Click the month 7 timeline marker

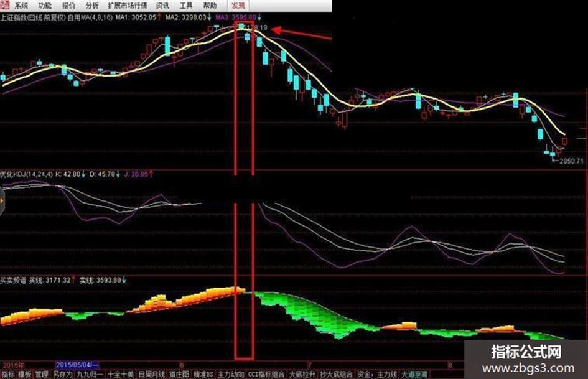(309, 365)
